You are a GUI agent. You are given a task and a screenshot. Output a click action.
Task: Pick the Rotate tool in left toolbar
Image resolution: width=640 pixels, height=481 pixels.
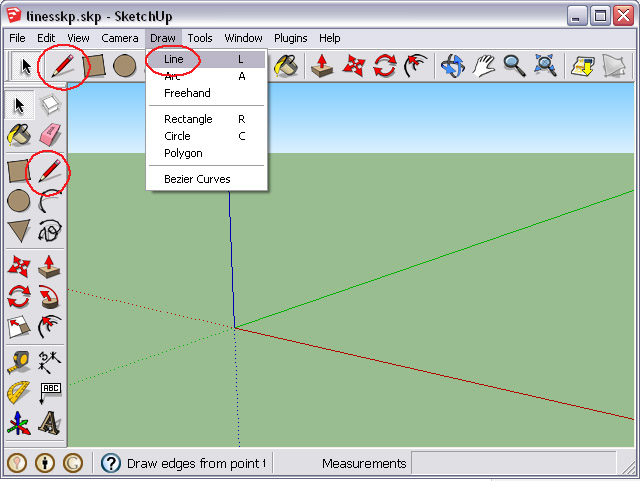[x=19, y=297]
